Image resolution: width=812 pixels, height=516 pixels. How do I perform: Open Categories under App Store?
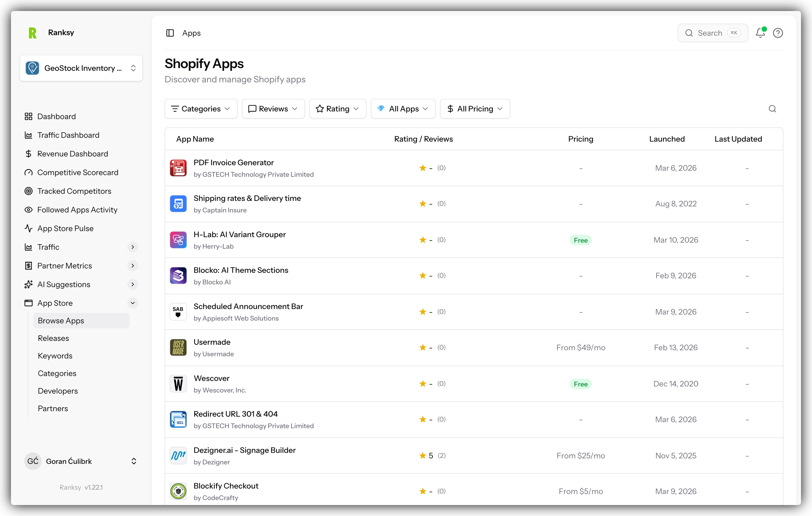point(57,373)
